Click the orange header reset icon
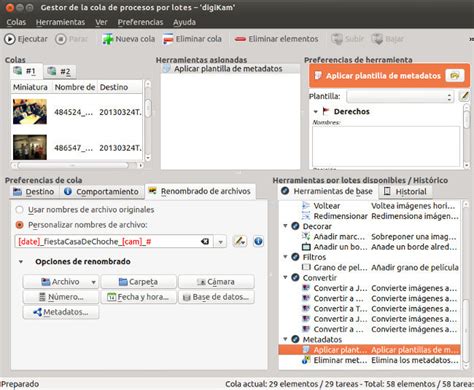The image size is (474, 390). coord(455,76)
